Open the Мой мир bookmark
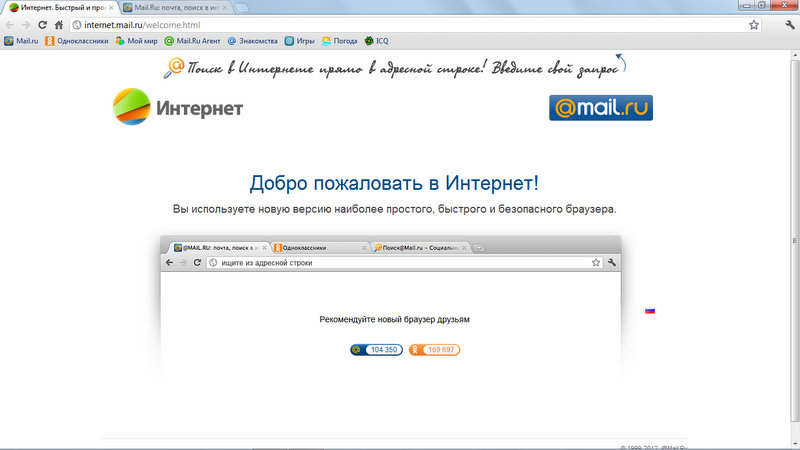Image resolution: width=800 pixels, height=450 pixels. click(x=136, y=41)
